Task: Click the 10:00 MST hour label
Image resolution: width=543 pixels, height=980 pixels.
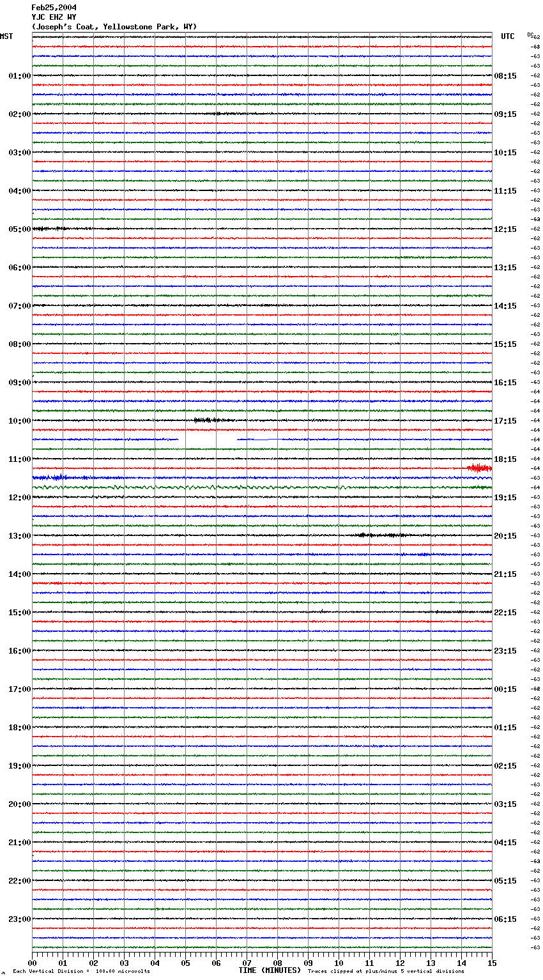Action: 20,421
